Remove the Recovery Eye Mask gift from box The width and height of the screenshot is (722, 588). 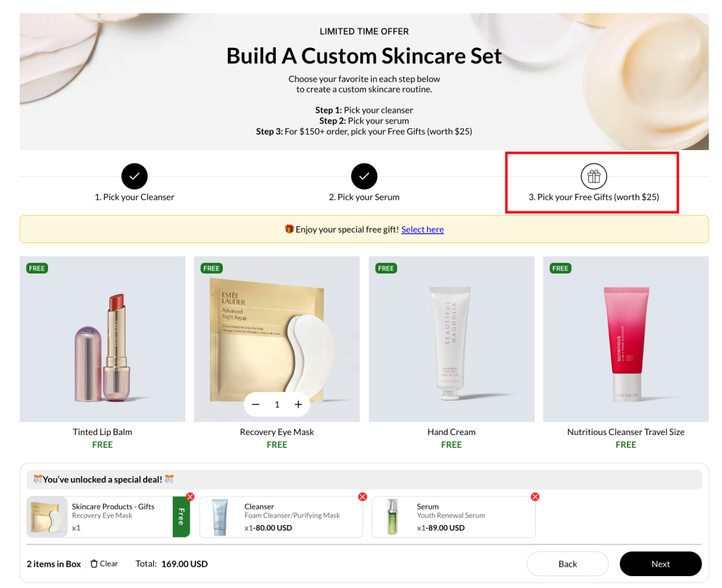[190, 497]
